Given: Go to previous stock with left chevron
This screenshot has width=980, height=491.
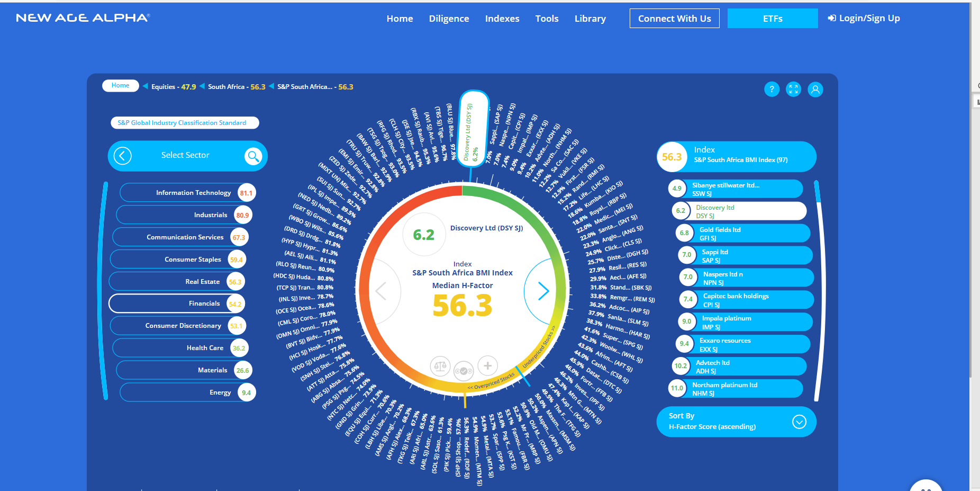Looking at the screenshot, I should [381, 291].
